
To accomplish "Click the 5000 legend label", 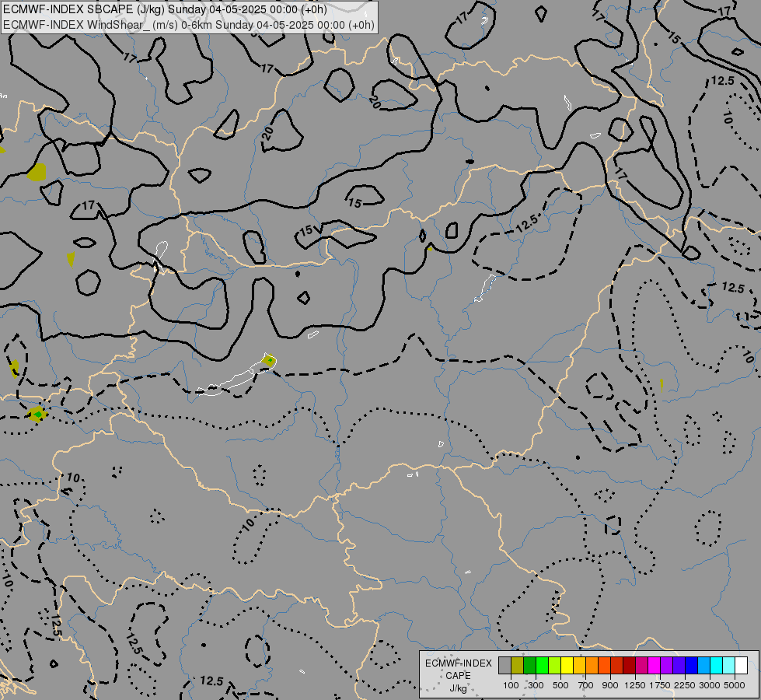I will tap(735, 685).
